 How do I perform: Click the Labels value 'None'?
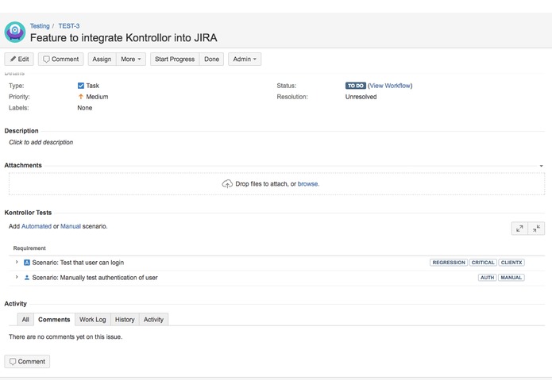[85, 108]
